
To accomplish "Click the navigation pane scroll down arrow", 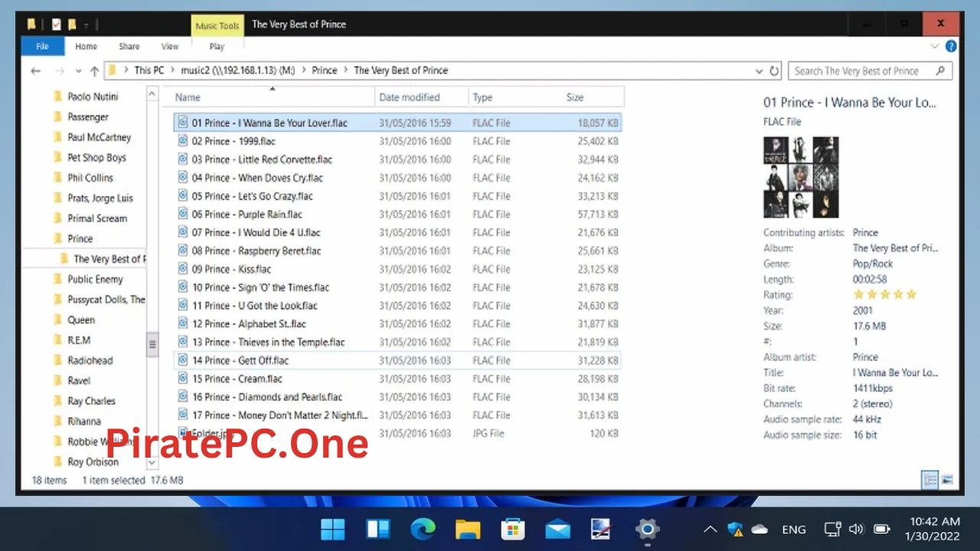I will pyautogui.click(x=152, y=462).
